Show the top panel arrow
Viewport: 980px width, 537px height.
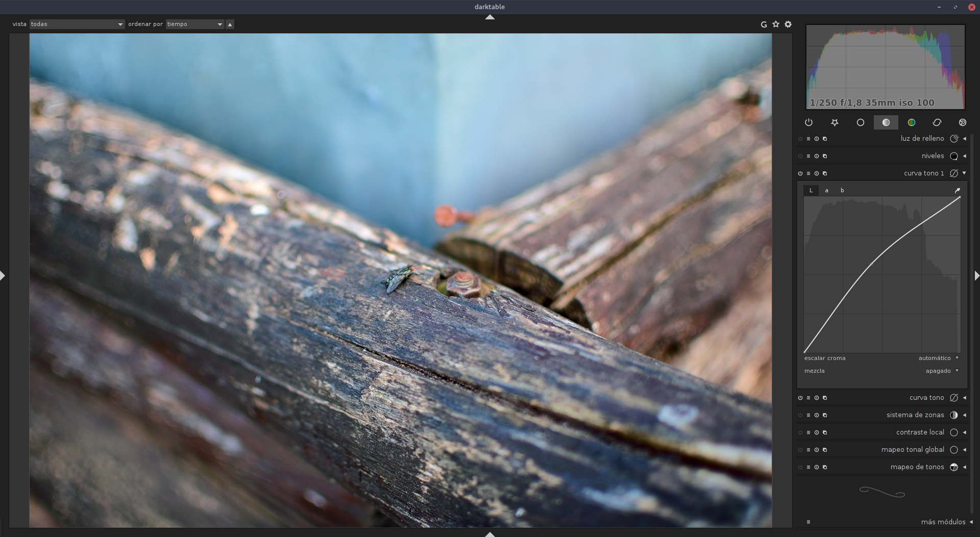(x=490, y=17)
